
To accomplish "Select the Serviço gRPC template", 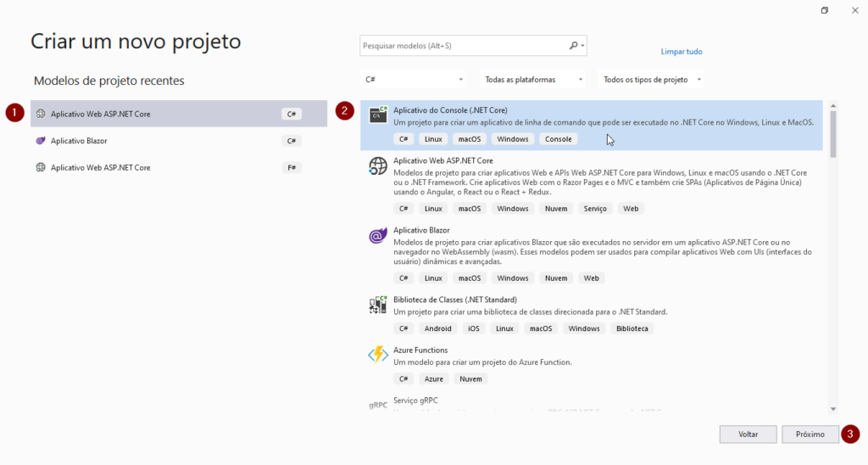I will click(591, 403).
